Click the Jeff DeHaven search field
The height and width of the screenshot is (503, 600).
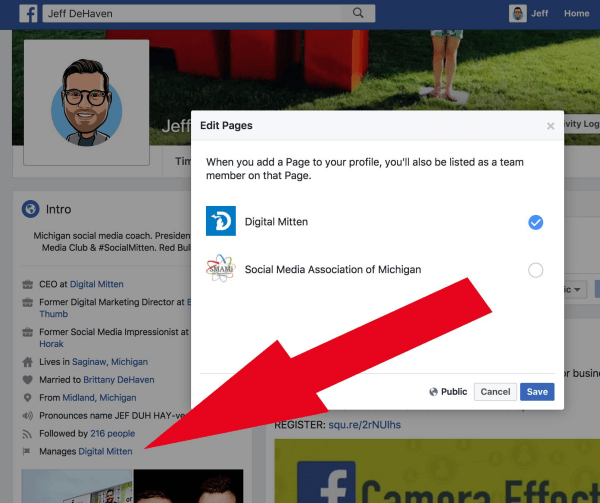[x=209, y=13]
